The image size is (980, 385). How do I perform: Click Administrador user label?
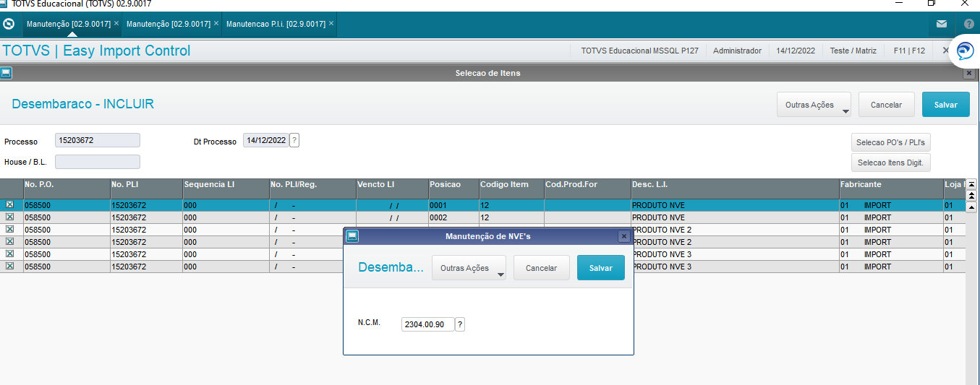click(737, 51)
